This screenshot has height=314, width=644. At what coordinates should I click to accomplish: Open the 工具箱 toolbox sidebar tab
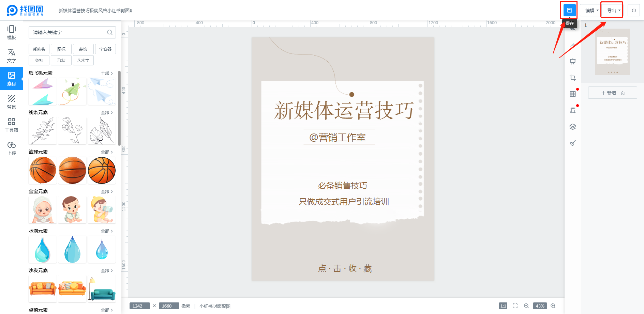[12, 125]
